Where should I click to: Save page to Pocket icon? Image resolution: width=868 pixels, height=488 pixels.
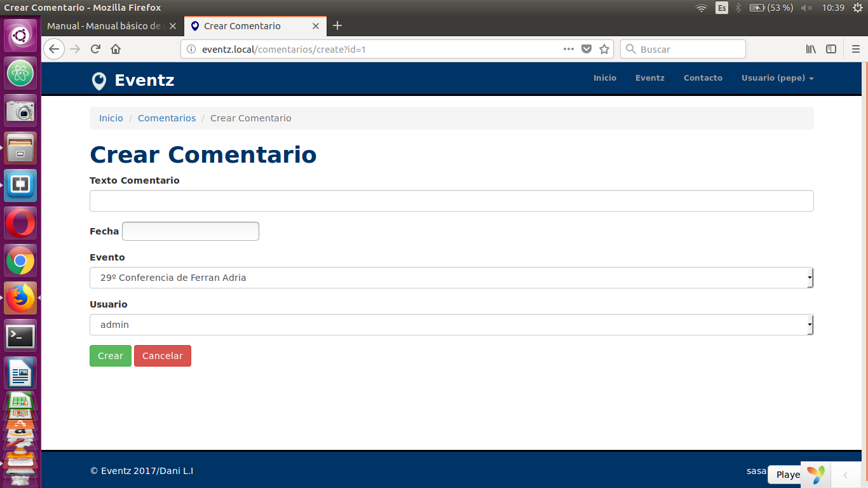click(587, 49)
